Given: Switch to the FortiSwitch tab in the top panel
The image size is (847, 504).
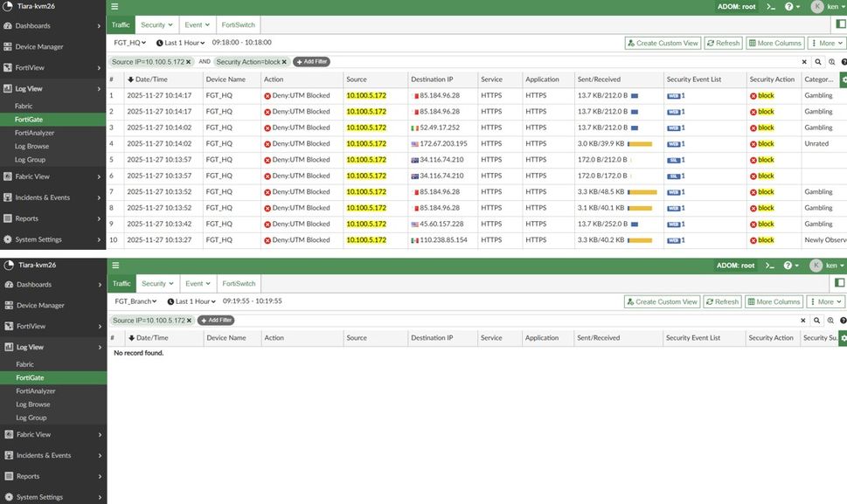Looking at the screenshot, I should [x=239, y=25].
